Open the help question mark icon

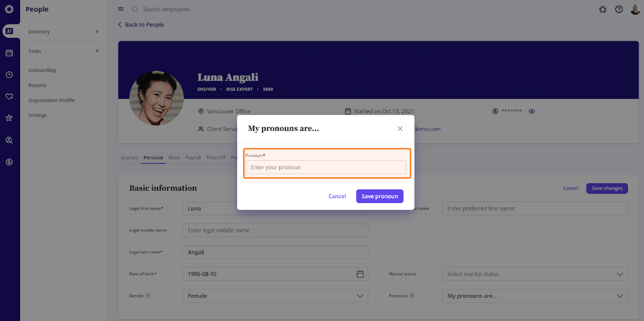pyautogui.click(x=619, y=9)
